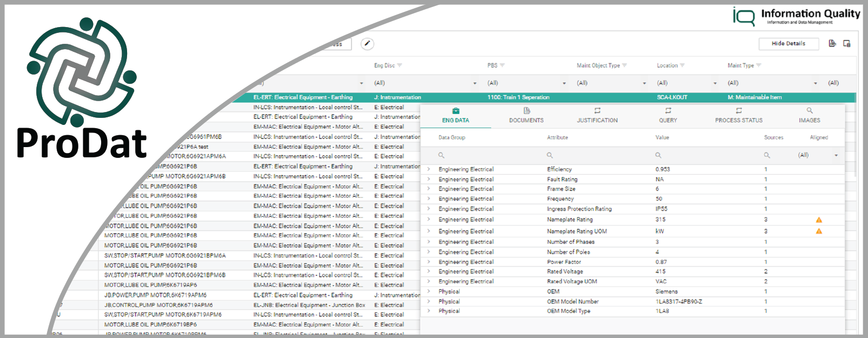This screenshot has width=868, height=338.
Task: Hide the details panel
Action: click(x=789, y=44)
